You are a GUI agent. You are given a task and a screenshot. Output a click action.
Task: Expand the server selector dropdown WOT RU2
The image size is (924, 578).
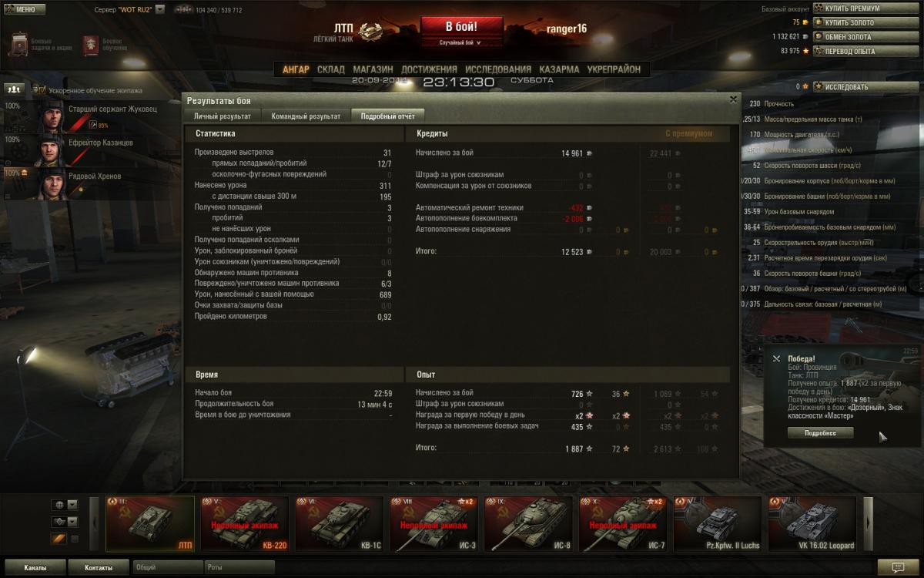pyautogui.click(x=160, y=10)
